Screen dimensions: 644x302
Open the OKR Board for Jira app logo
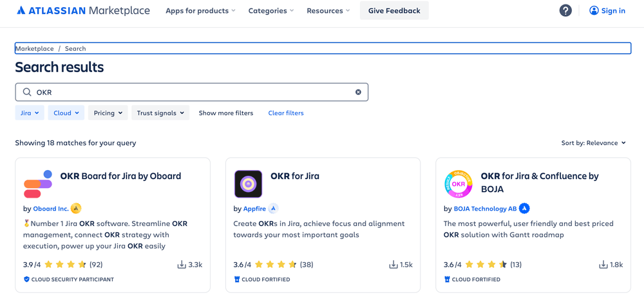(38, 184)
